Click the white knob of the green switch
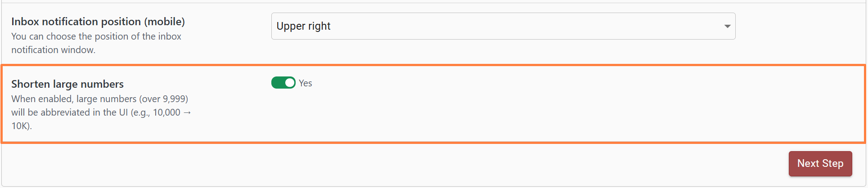868x188 pixels. click(x=290, y=83)
